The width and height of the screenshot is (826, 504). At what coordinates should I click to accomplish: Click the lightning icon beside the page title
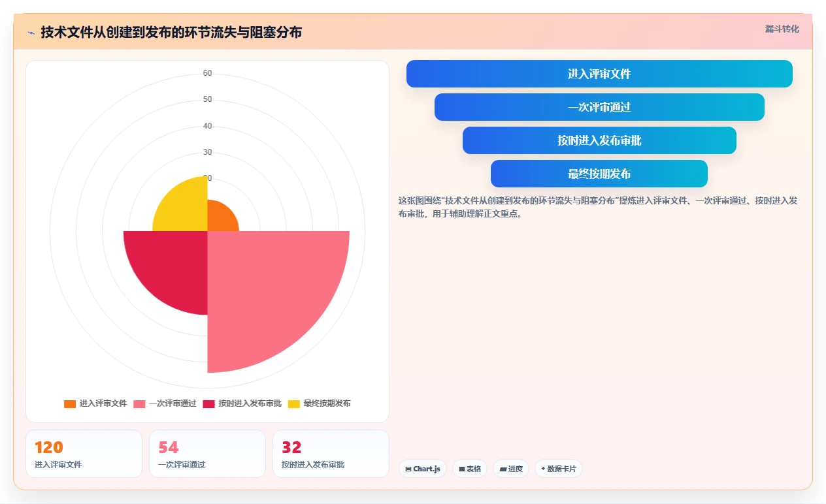(x=31, y=33)
